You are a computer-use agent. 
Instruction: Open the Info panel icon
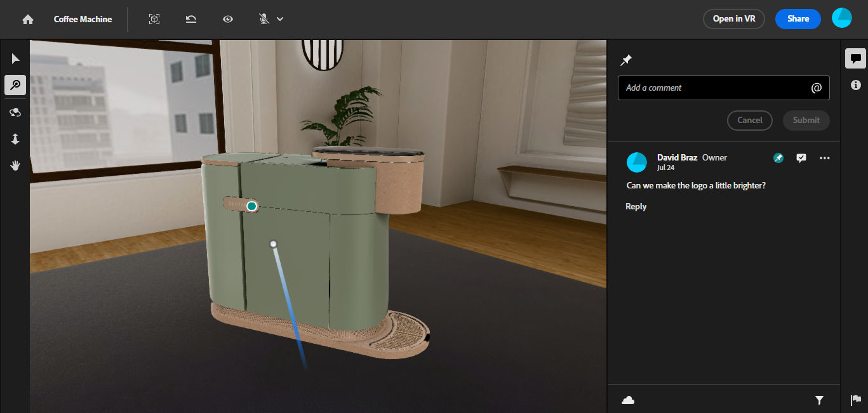[855, 84]
